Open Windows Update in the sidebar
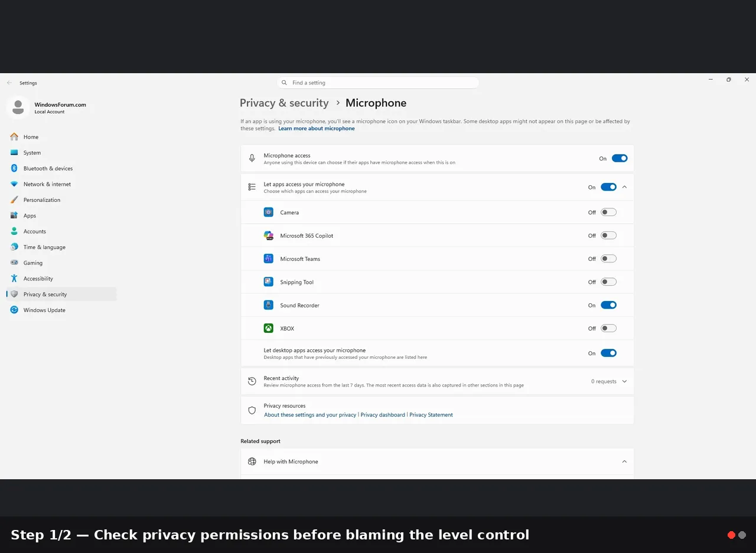This screenshot has width=756, height=553. tap(61, 310)
